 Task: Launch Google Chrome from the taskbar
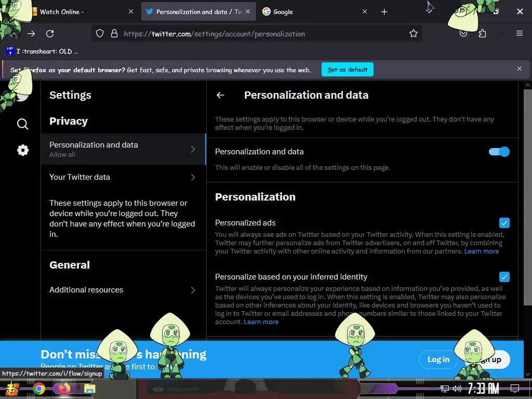[38, 389]
